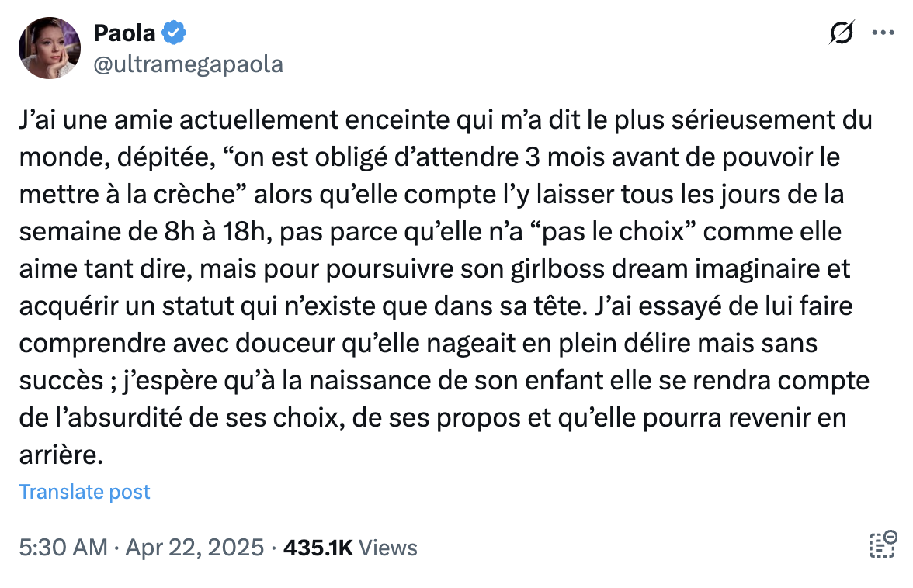
Task: Click the text "semaine de 8h à 18h"
Action: (x=143, y=231)
